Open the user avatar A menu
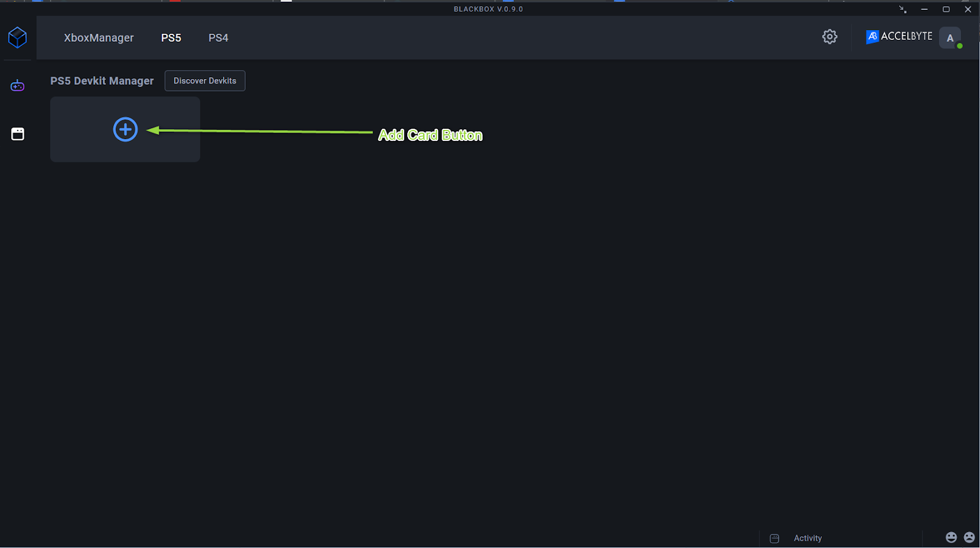The width and height of the screenshot is (980, 548). point(950,38)
